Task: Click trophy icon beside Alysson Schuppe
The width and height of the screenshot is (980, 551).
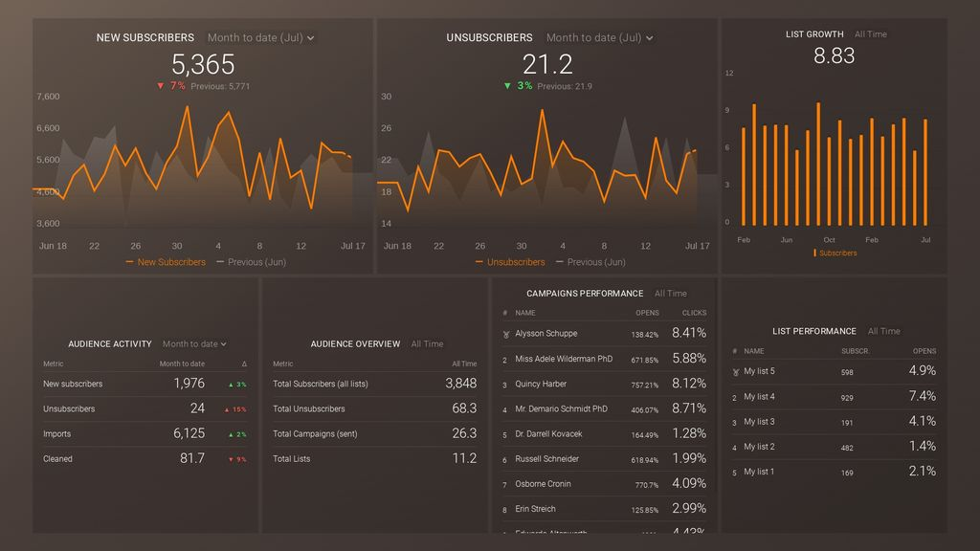Action: pyautogui.click(x=505, y=335)
